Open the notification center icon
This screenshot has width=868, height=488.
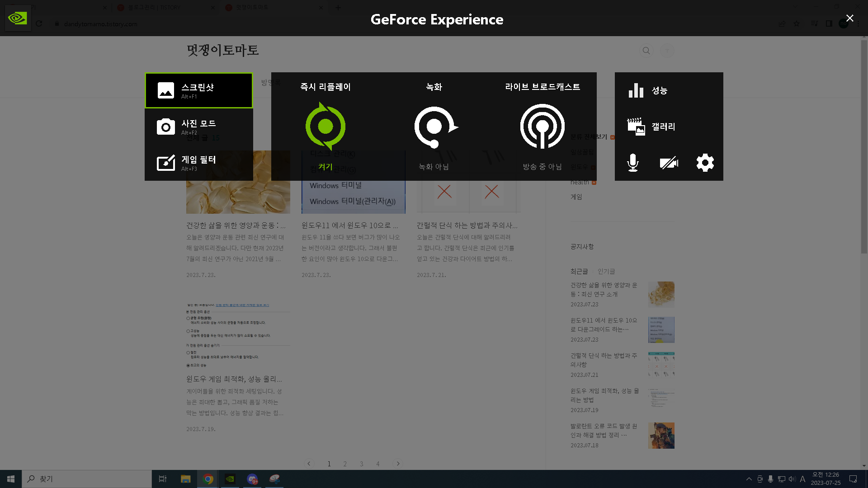[x=853, y=479]
